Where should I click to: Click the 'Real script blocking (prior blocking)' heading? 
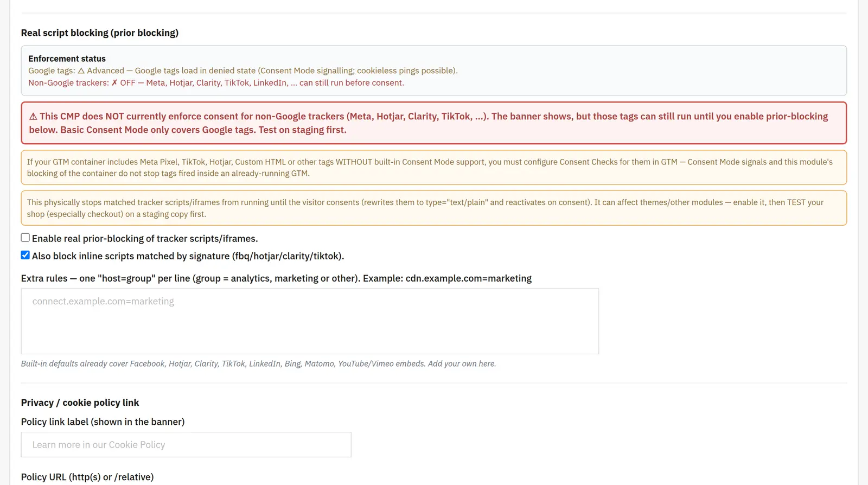click(100, 33)
